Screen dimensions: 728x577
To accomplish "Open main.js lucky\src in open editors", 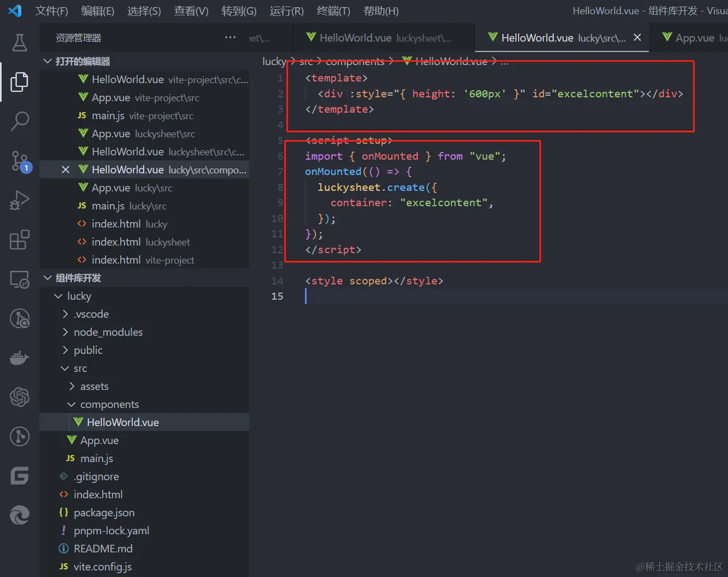I will point(145,206).
